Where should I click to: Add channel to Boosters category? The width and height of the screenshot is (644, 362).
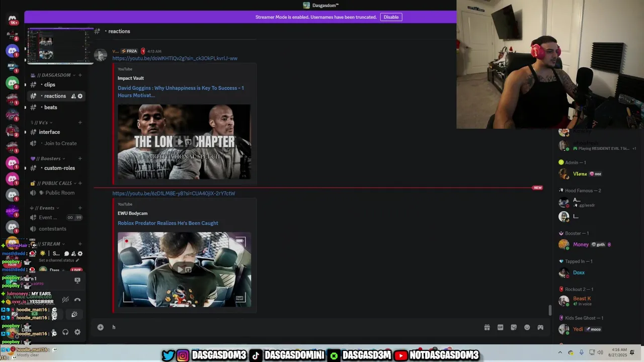tap(80, 158)
